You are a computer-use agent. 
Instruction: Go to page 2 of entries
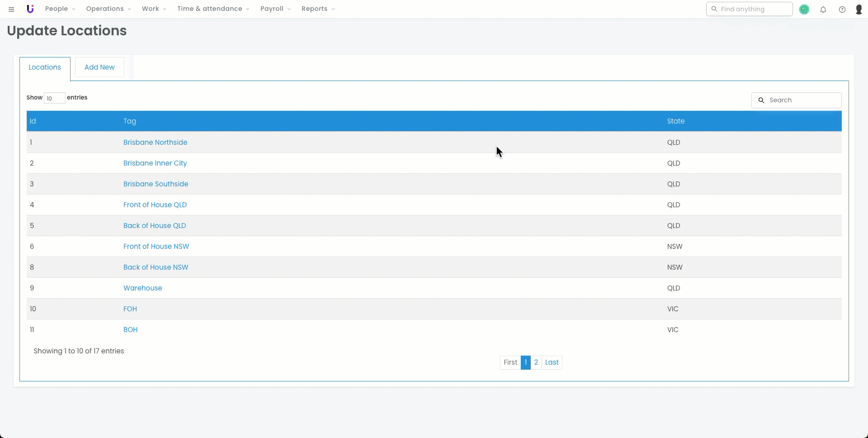click(x=536, y=362)
